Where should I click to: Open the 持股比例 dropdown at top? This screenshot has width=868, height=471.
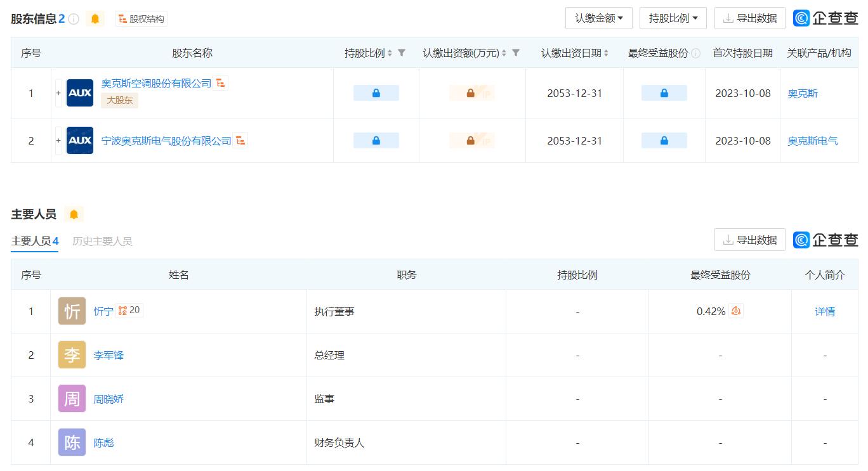[x=673, y=18]
